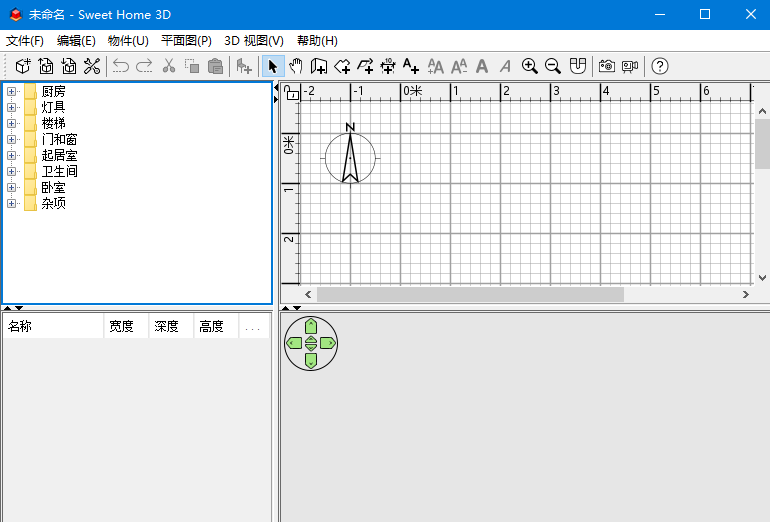The width and height of the screenshot is (770, 522).
Task: Click the Save home toolbar icon
Action: pyautogui.click(x=69, y=66)
